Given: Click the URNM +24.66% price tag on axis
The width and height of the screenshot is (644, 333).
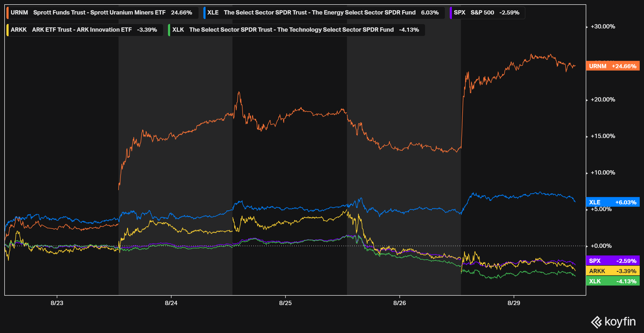Looking at the screenshot, I should coord(613,66).
